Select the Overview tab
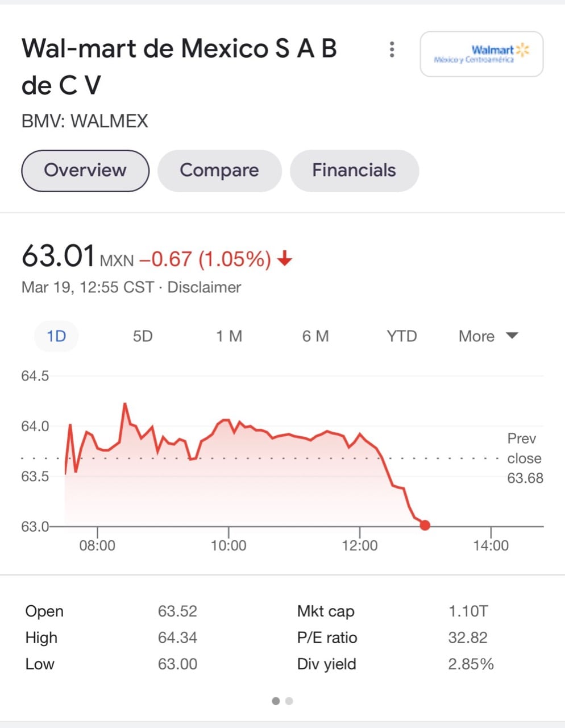The image size is (565, 728). pos(85,171)
